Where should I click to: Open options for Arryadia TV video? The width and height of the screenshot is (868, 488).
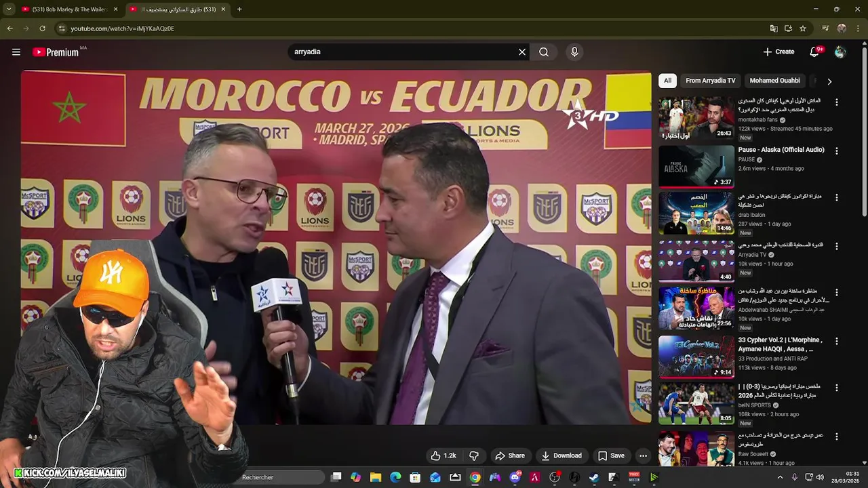pyautogui.click(x=836, y=246)
